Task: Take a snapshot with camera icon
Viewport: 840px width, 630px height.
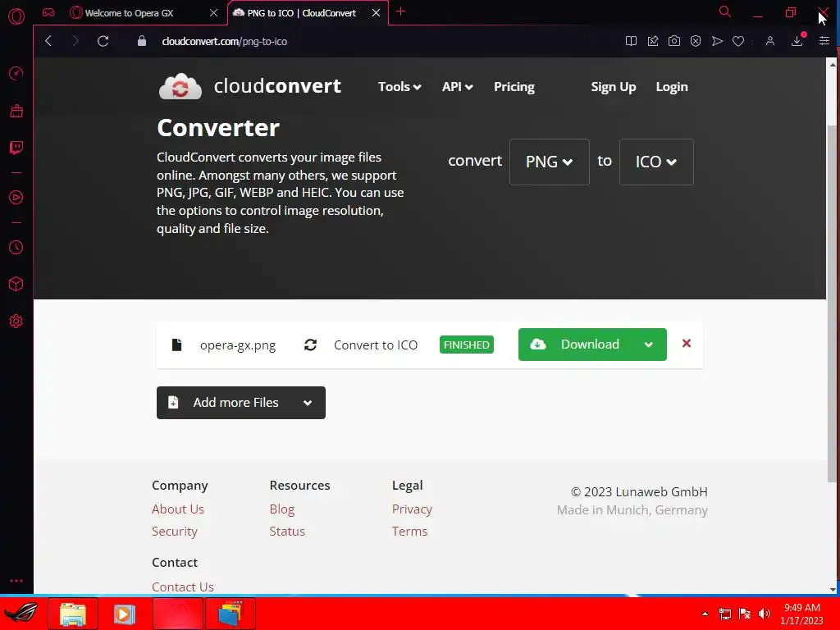Action: point(674,41)
